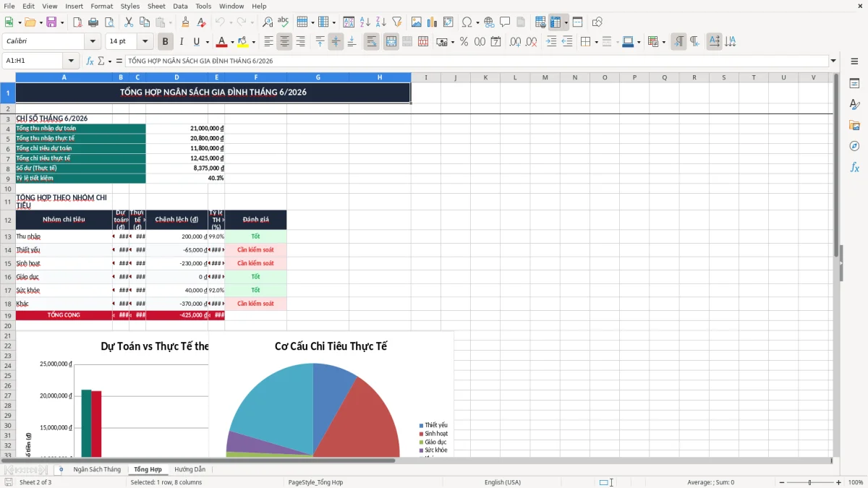
Task: Click the Export as PDF icon
Action: [x=77, y=22]
